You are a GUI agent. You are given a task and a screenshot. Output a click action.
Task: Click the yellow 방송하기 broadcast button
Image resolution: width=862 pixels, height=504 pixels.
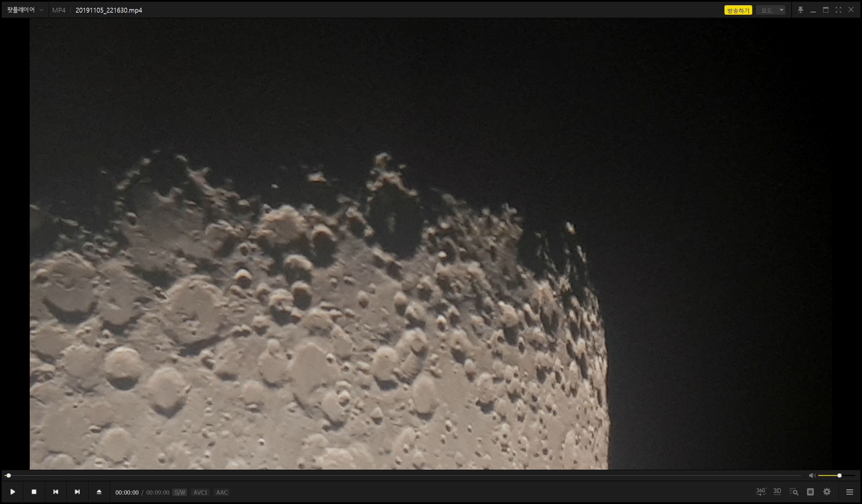pos(738,10)
